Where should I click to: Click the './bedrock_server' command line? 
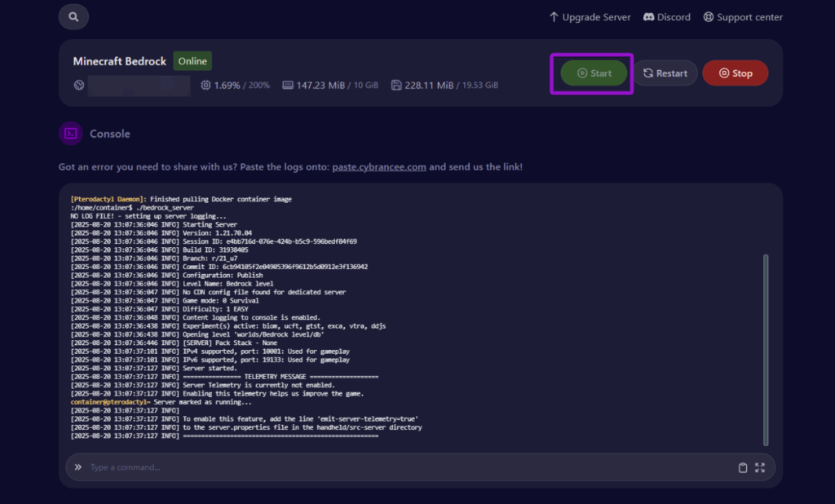pos(132,208)
